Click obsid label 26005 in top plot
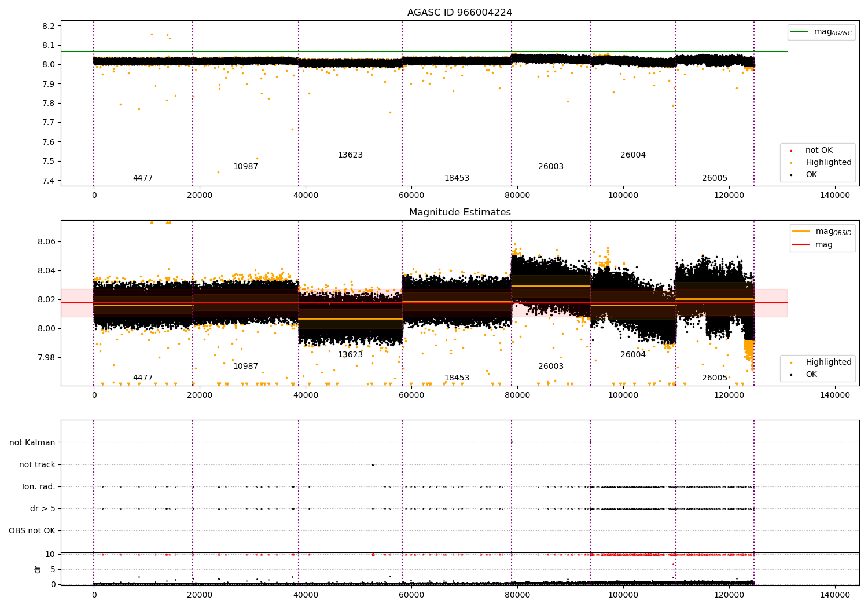This screenshot has width=868, height=608. click(x=715, y=178)
